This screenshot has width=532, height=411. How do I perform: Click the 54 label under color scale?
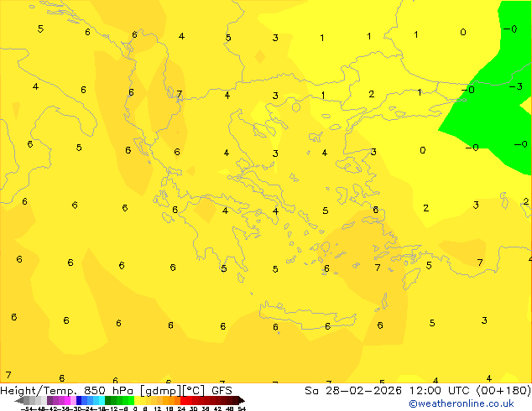point(242,408)
